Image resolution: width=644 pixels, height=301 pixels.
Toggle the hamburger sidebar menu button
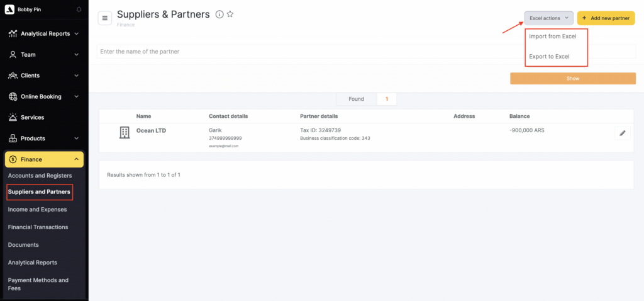pos(105,18)
